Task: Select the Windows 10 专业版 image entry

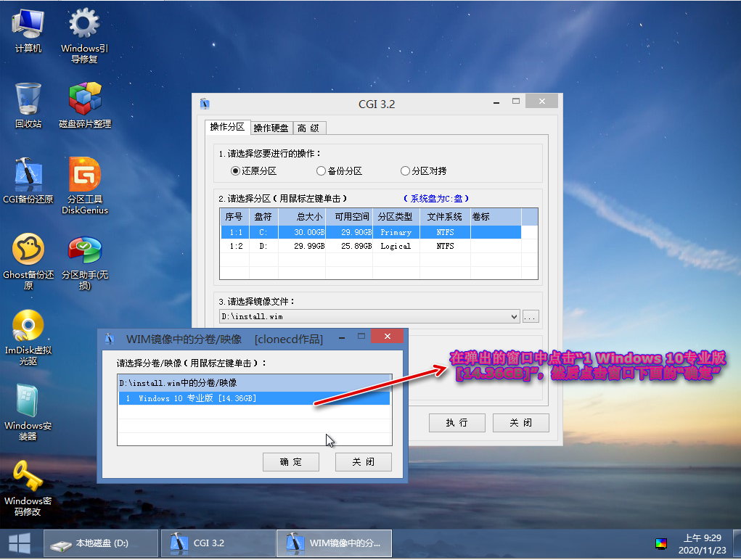Action: click(254, 398)
